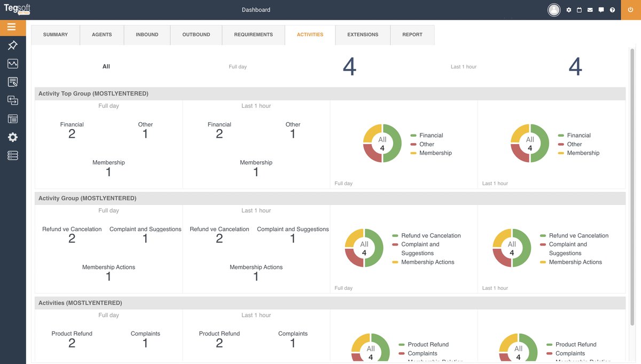
Task: Toggle Membership Actions legend in Full day chart
Action: 423,262
